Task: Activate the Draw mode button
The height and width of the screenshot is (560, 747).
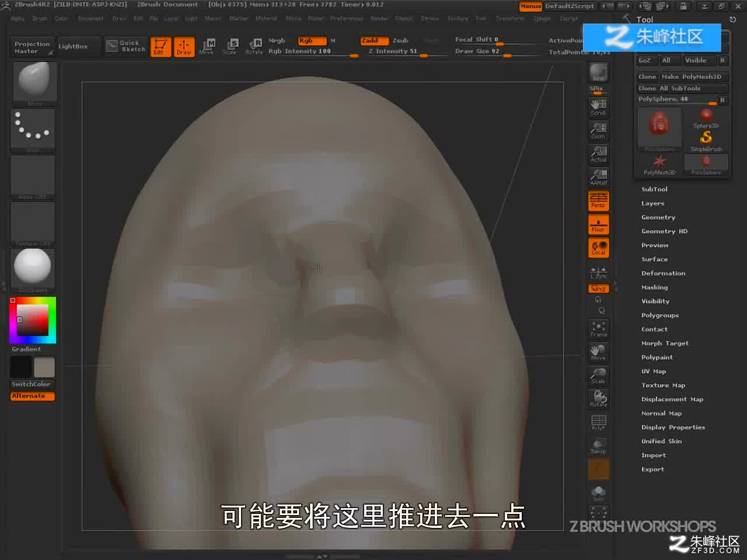Action: (184, 47)
